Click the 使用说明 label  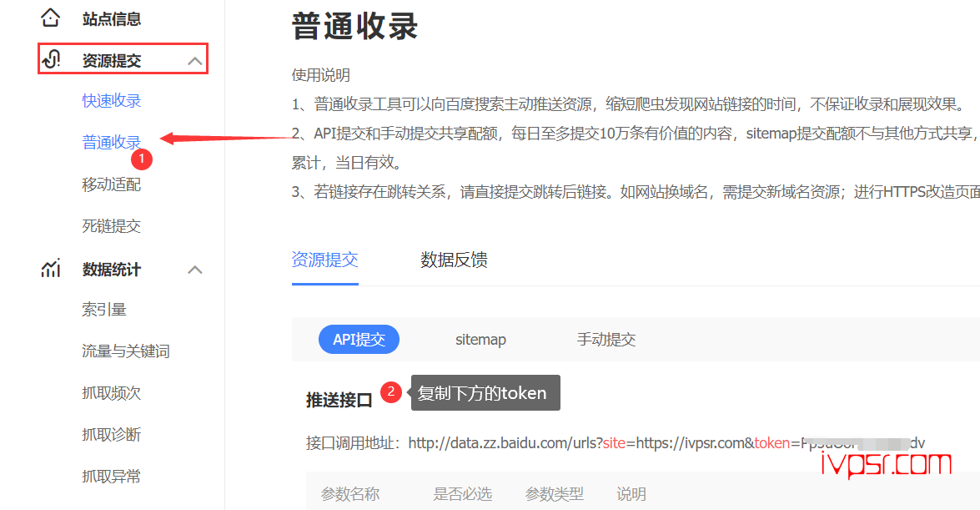[320, 75]
